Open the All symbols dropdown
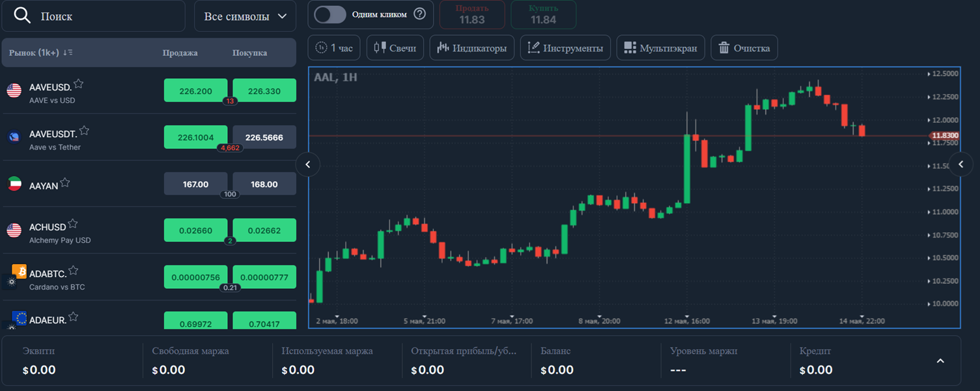Screen dimensions: 980x391 click(x=245, y=16)
